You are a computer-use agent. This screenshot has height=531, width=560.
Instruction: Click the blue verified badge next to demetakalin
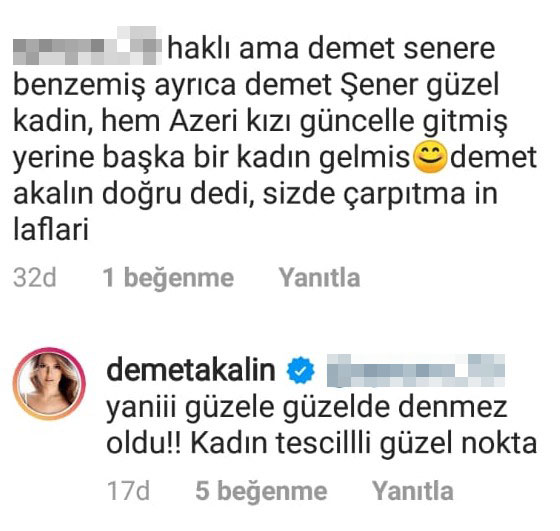(x=301, y=370)
